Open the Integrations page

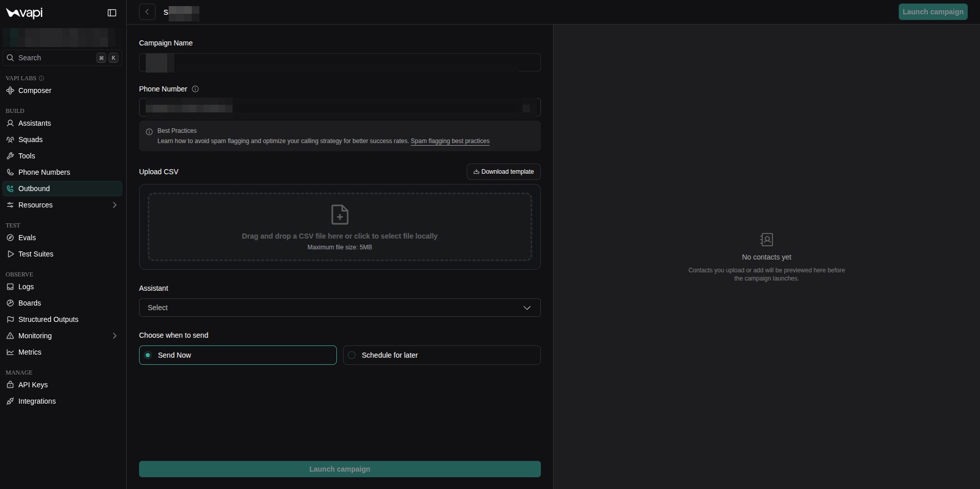[62, 401]
